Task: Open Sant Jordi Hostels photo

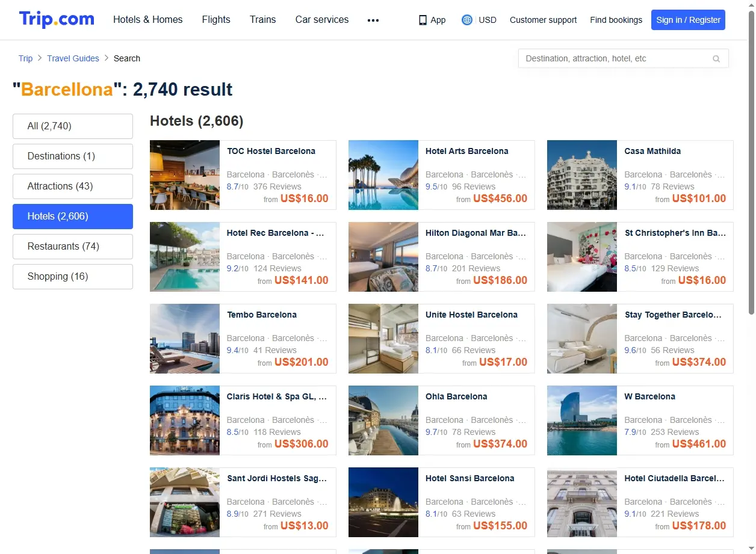Action: (185, 502)
